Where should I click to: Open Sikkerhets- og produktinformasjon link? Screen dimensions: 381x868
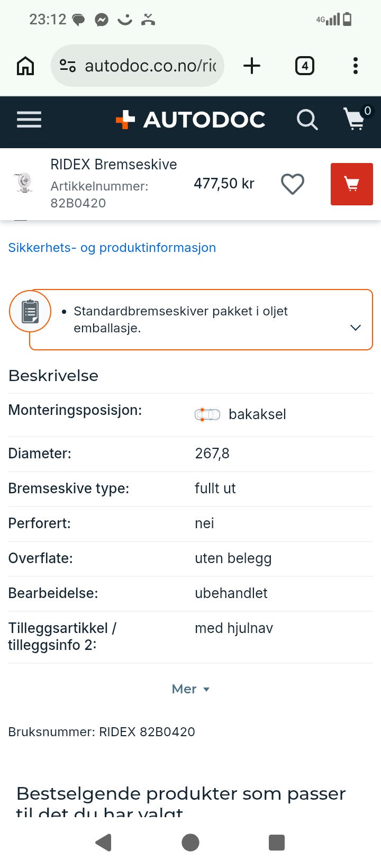tap(112, 248)
